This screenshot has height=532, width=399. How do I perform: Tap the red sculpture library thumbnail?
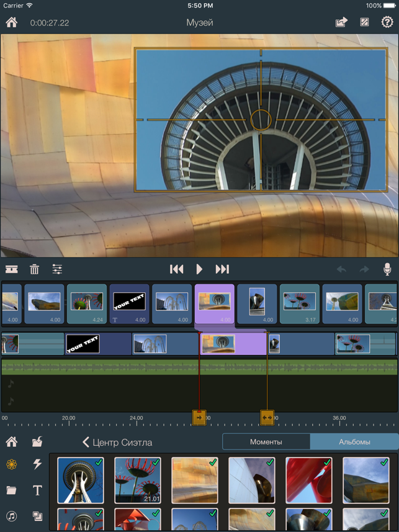308,480
